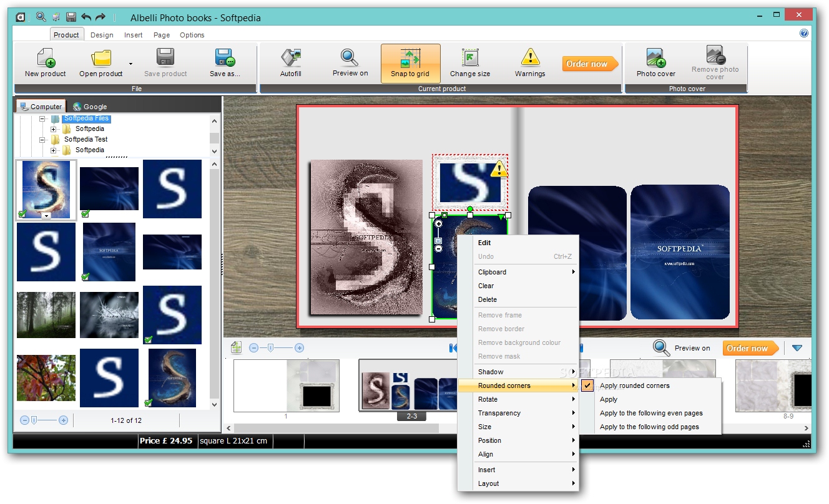Click the Open product folder icon
829x504 pixels.
coord(101,58)
